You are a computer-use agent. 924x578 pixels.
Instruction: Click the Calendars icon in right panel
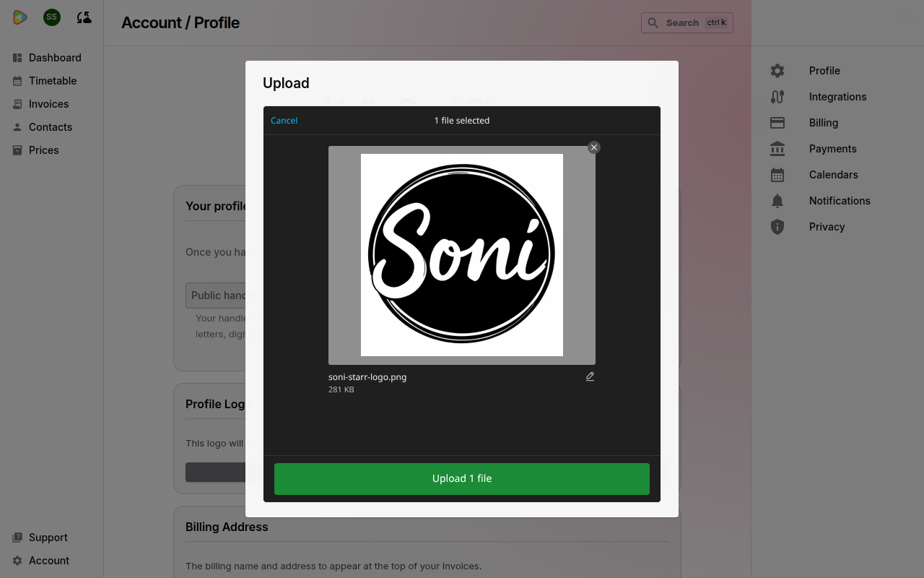pos(777,175)
